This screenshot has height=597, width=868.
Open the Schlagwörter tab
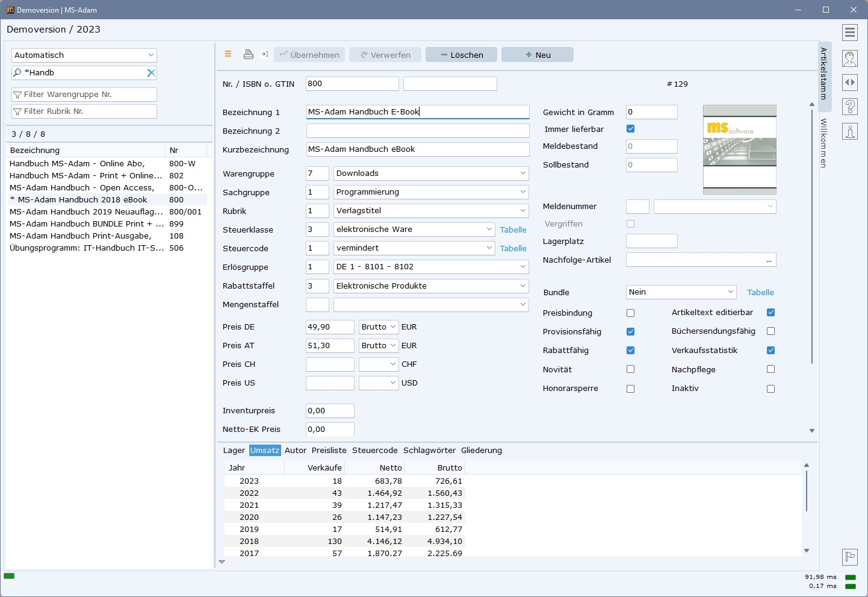coord(429,451)
